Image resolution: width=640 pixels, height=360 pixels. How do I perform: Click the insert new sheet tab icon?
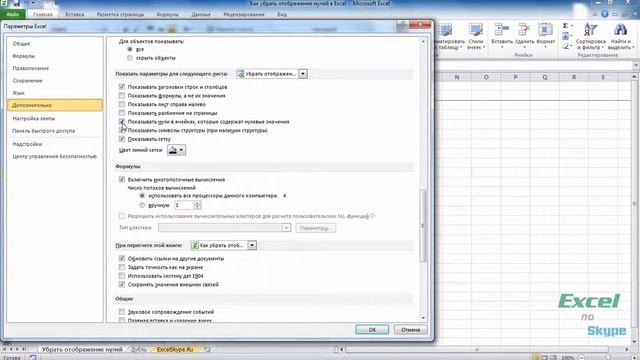[x=207, y=349]
